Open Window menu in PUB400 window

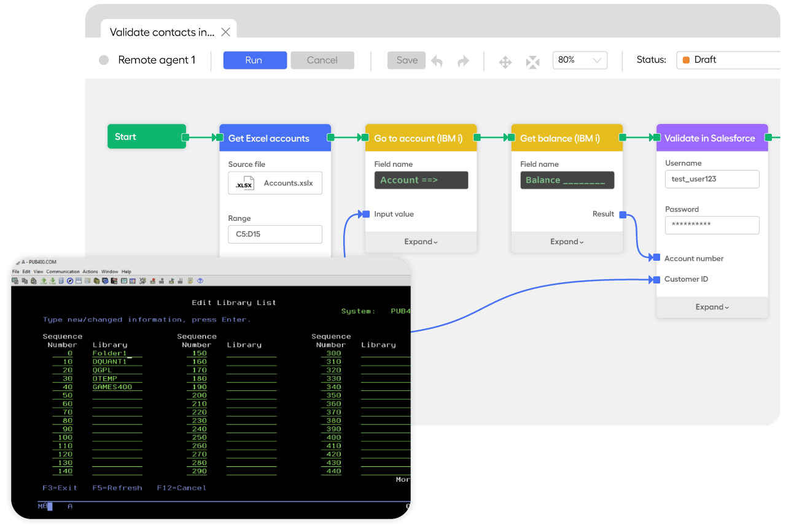(x=110, y=272)
